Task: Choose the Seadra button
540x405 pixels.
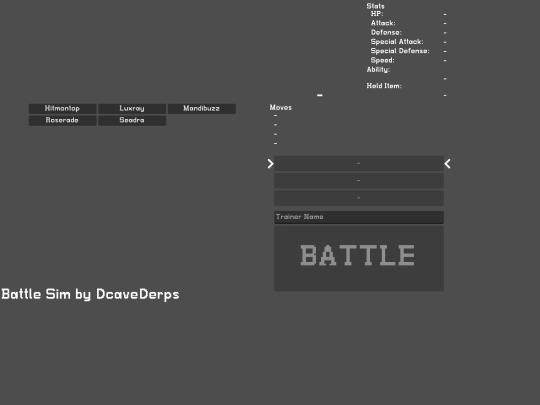Action: click(132, 120)
